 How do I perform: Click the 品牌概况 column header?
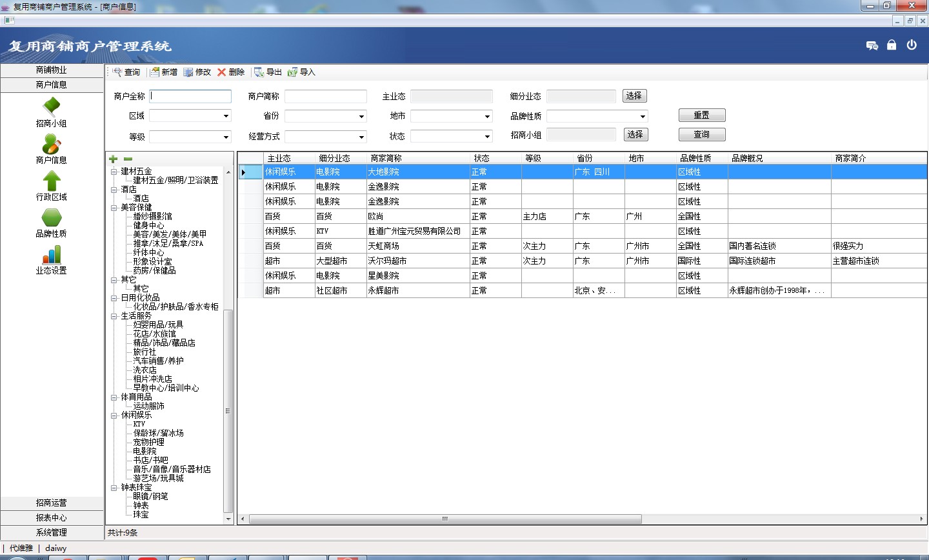(x=779, y=158)
